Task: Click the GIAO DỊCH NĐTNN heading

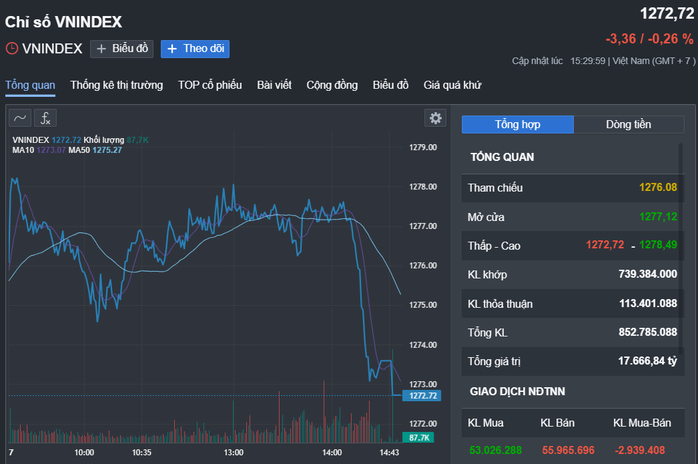Action: [517, 391]
